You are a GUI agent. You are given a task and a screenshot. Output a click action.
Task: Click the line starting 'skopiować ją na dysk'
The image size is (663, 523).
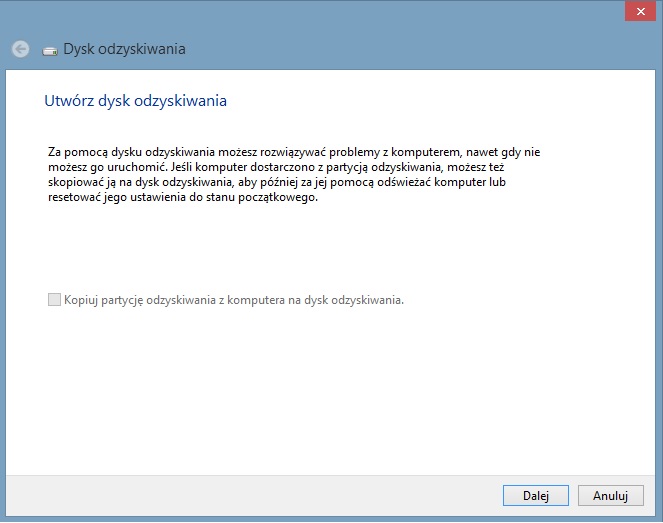pos(277,182)
